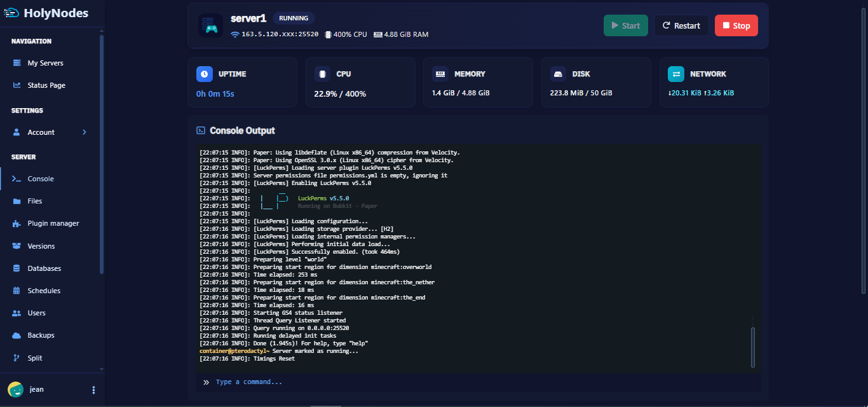Viewport: 868px width, 407px height.
Task: Click the Databases icon in the sidebar
Action: 17,268
